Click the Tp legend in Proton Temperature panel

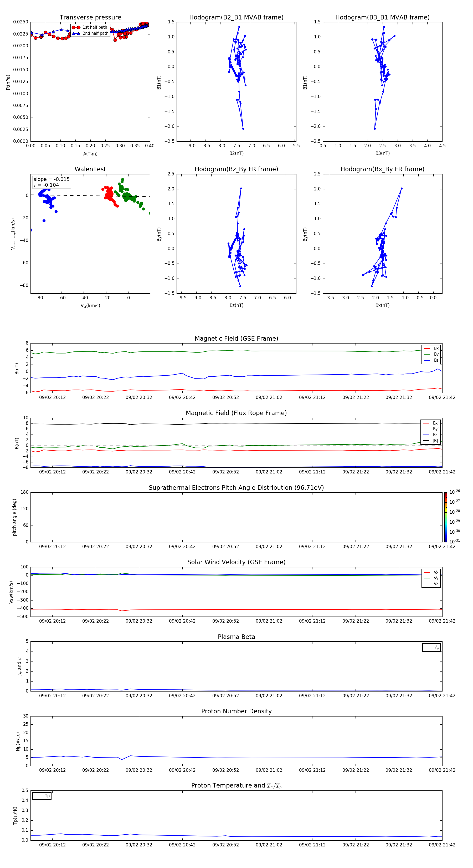[42, 796]
